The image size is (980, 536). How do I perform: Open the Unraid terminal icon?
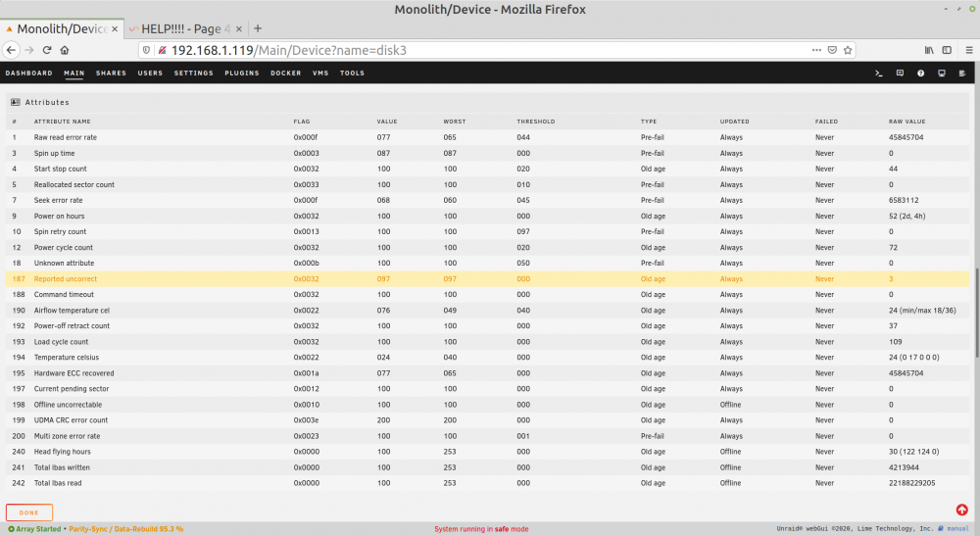879,73
